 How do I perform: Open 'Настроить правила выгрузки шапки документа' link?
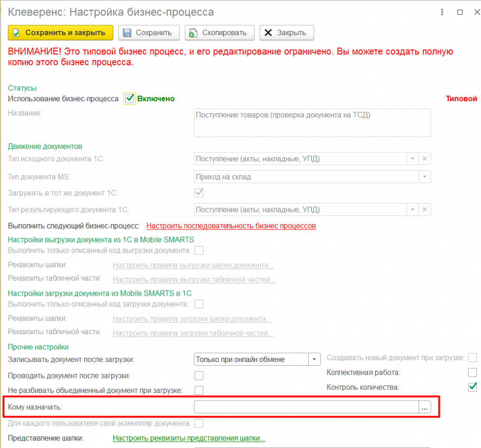(x=193, y=265)
